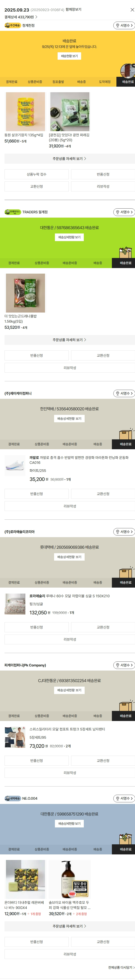
Task: Open the 동원 살코기참치 product image
Action: point(25,112)
